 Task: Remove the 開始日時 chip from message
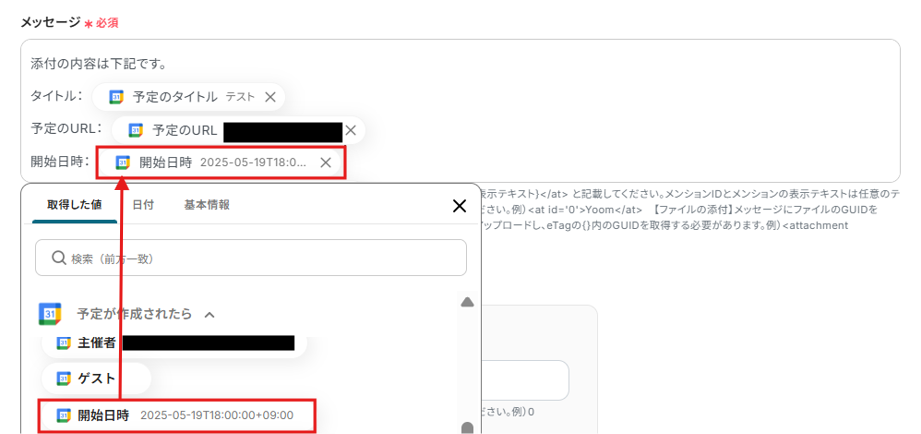tap(325, 163)
